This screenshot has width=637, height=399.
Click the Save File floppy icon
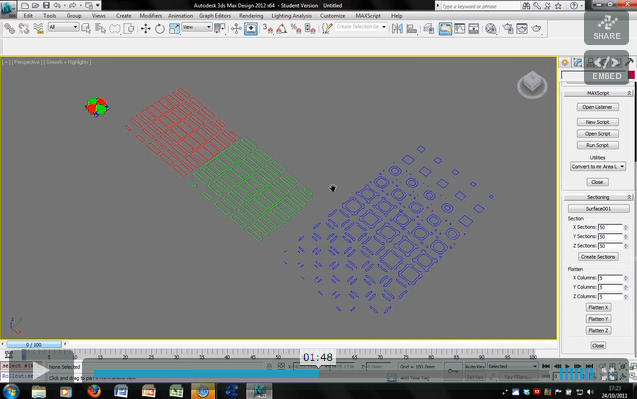point(46,6)
